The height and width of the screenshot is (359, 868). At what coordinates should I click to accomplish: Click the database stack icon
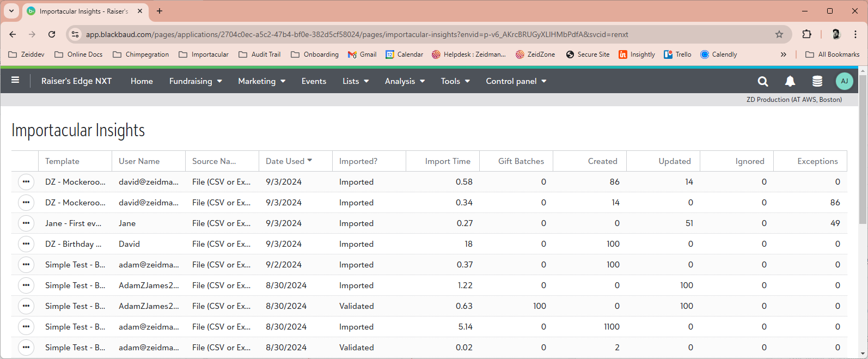(817, 81)
